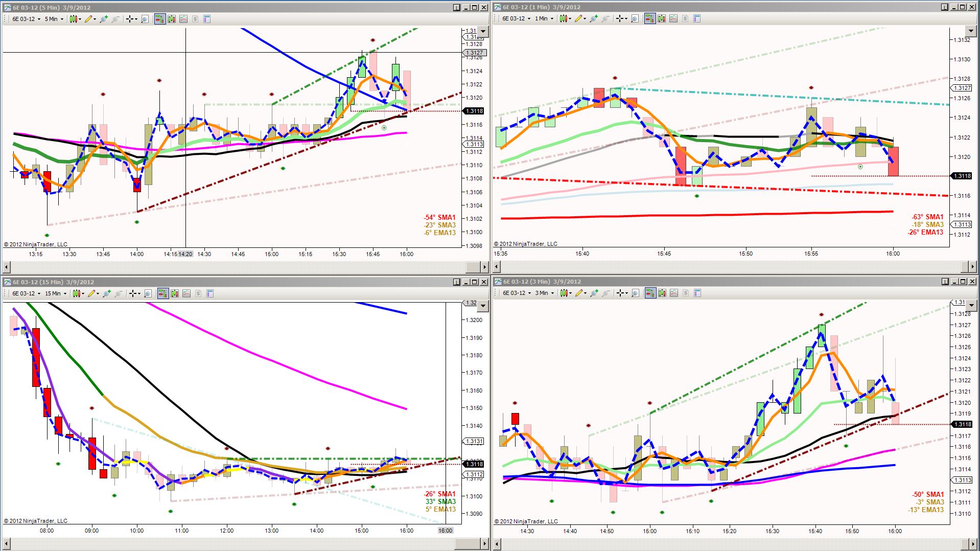The width and height of the screenshot is (980, 551).
Task: Open properties icon in 3 Min chart toolbar
Action: [697, 293]
